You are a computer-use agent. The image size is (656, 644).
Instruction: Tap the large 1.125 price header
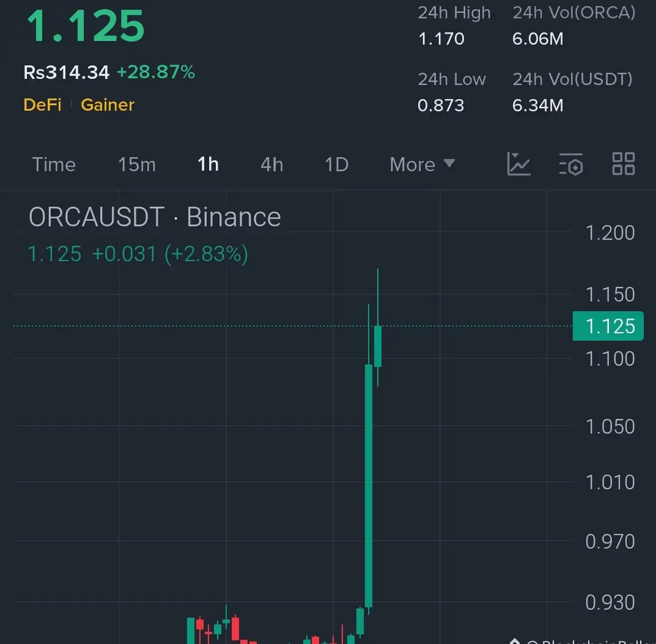point(86,26)
